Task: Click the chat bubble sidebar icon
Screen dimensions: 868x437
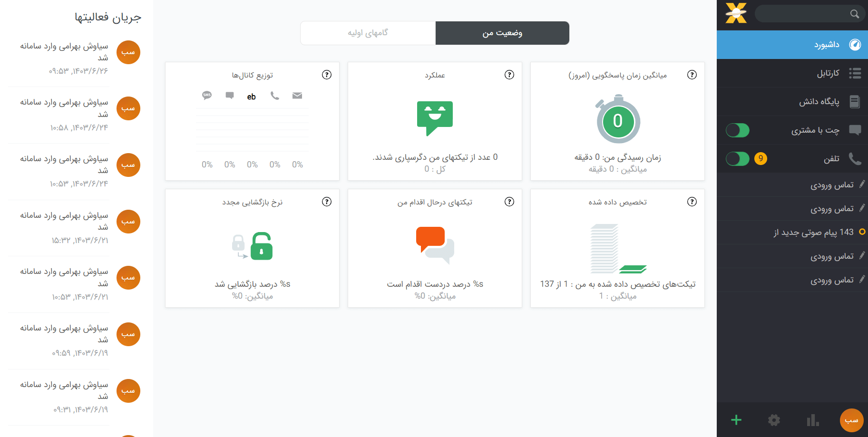Action: click(855, 130)
